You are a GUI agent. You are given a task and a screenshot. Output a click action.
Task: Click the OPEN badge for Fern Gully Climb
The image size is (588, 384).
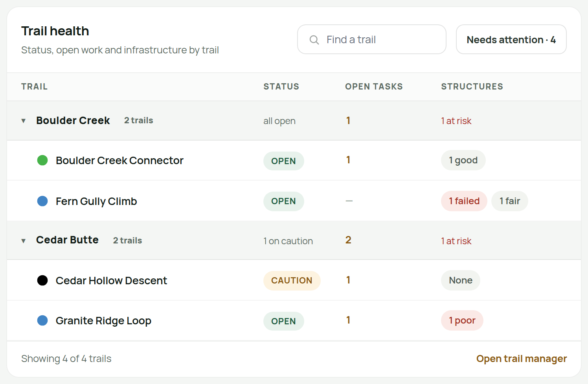(x=283, y=201)
